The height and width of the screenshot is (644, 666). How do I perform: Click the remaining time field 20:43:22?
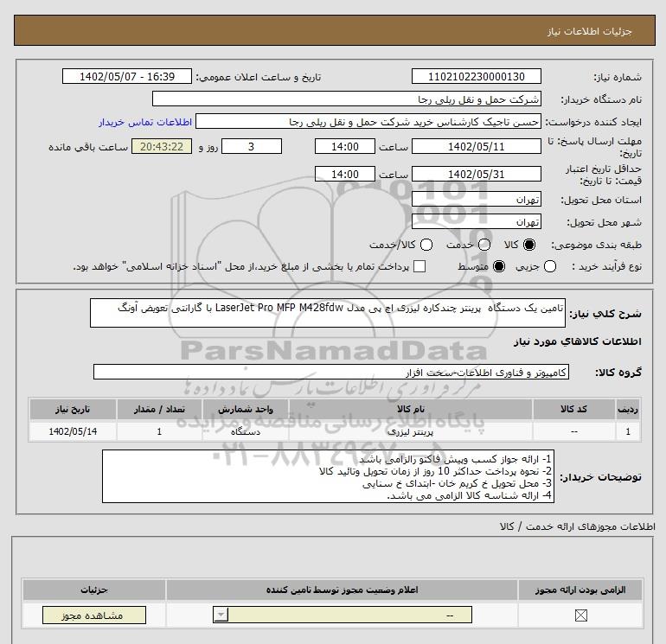click(x=162, y=146)
